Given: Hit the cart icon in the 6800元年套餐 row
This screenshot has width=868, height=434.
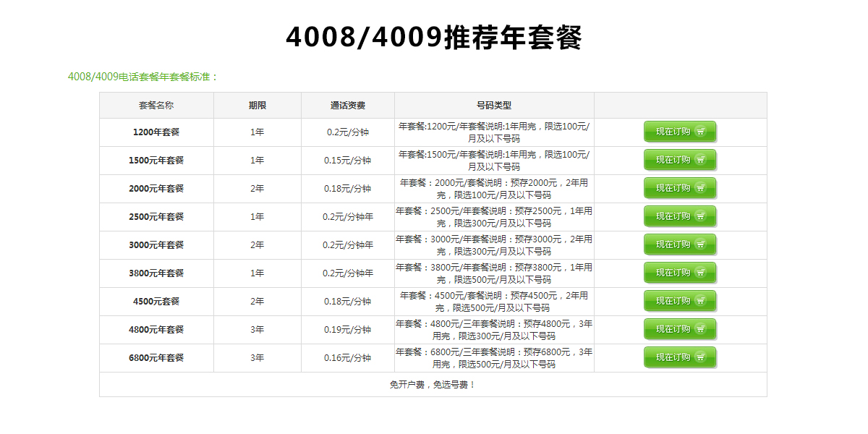Looking at the screenshot, I should tap(700, 357).
